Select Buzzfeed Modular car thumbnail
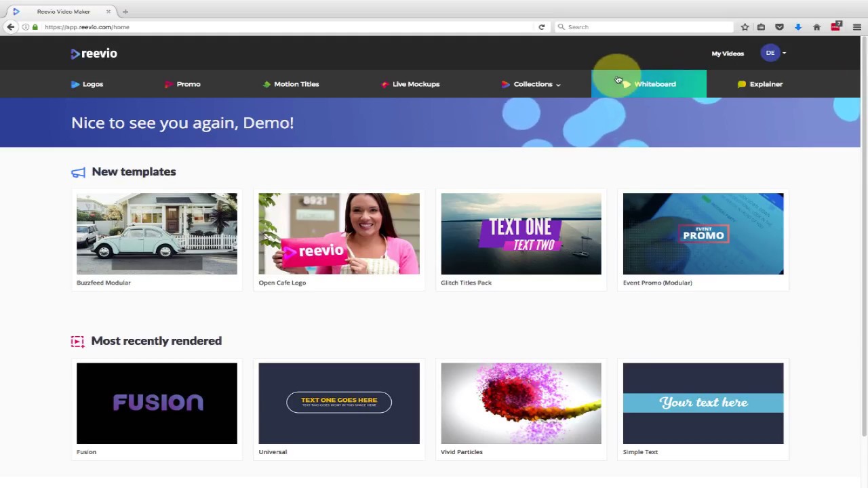Viewport: 868px width, 488px height. pos(157,234)
